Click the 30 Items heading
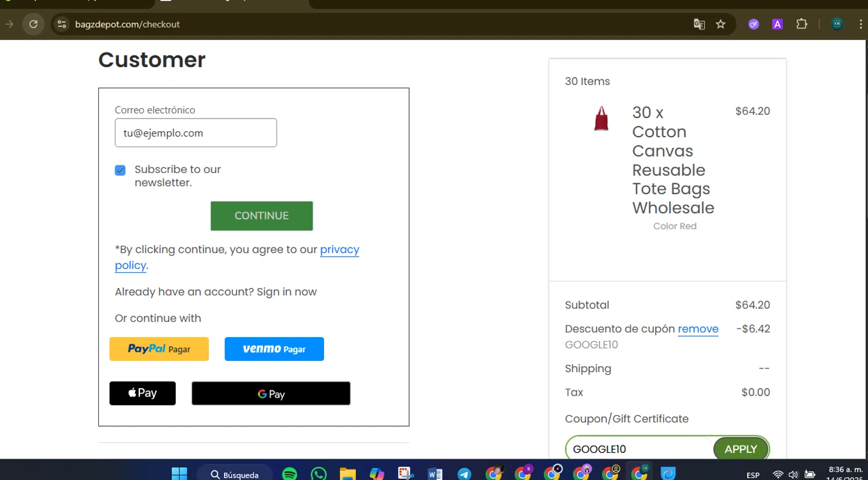 (587, 82)
